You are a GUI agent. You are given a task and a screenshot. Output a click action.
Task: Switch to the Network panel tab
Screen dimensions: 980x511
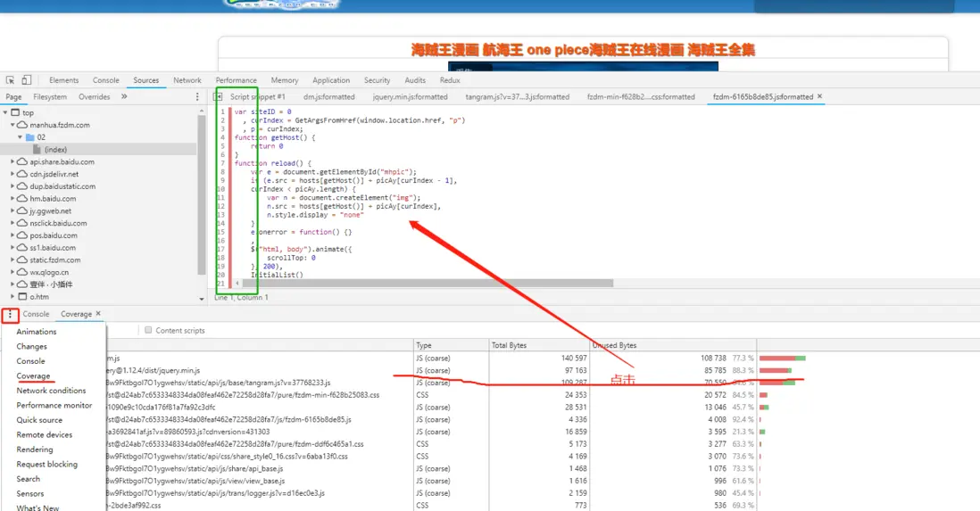click(187, 80)
